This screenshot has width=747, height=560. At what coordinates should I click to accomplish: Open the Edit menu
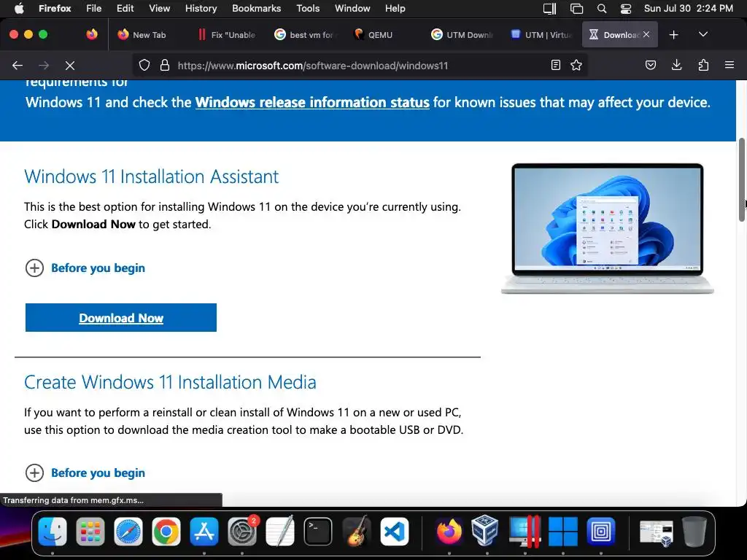[x=125, y=8]
